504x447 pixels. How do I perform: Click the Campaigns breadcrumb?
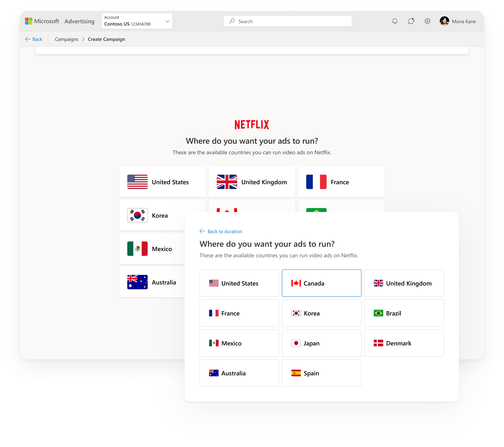click(67, 39)
